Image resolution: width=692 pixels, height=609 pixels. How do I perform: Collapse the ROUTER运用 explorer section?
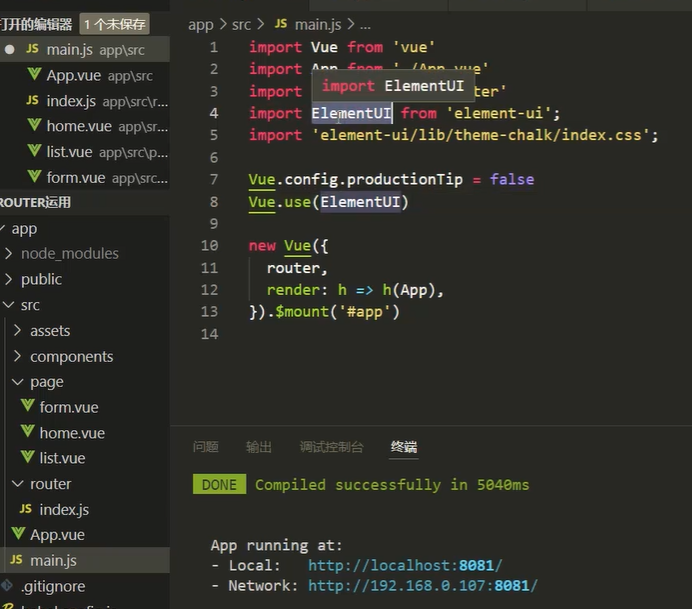[35, 203]
